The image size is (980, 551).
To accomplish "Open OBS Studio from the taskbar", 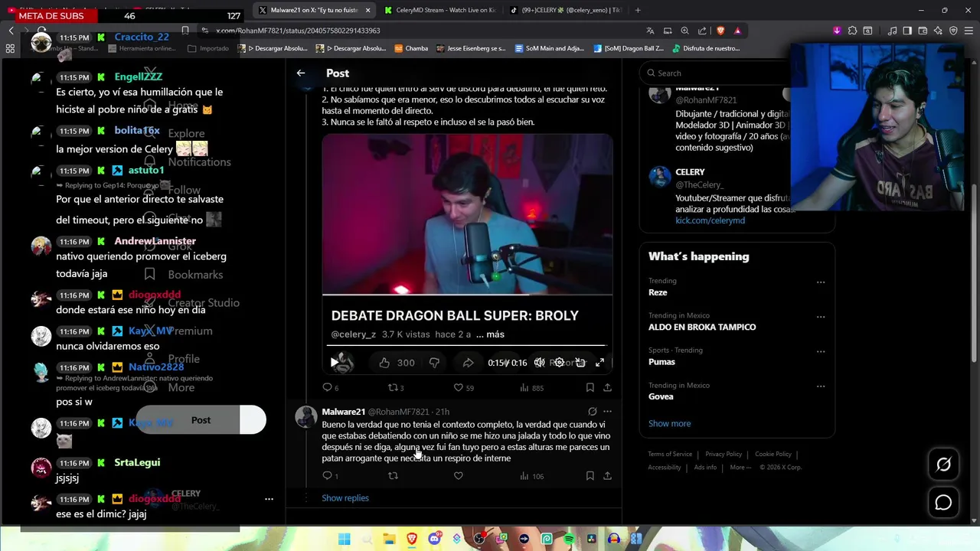I will pyautogui.click(x=479, y=539).
